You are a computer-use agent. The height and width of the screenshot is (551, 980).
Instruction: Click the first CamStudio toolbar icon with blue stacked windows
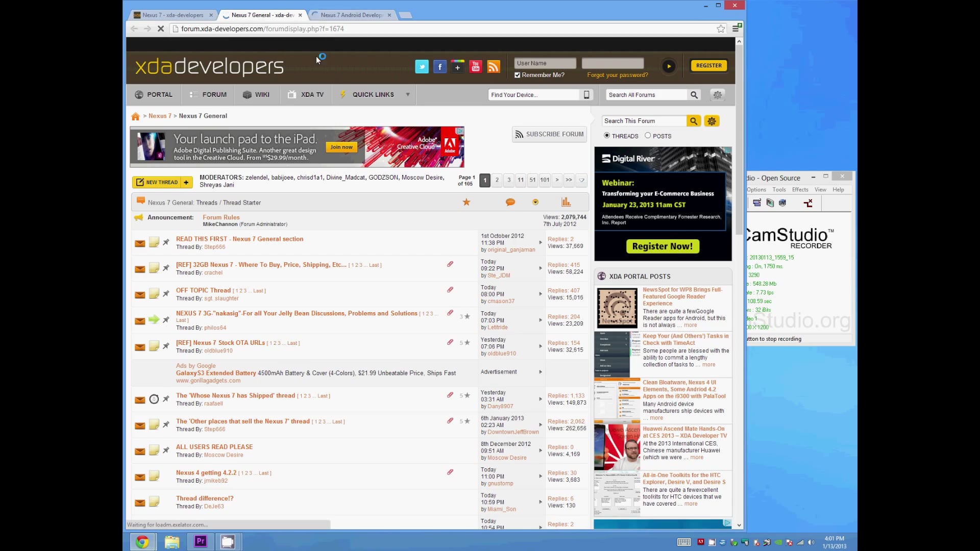point(757,203)
